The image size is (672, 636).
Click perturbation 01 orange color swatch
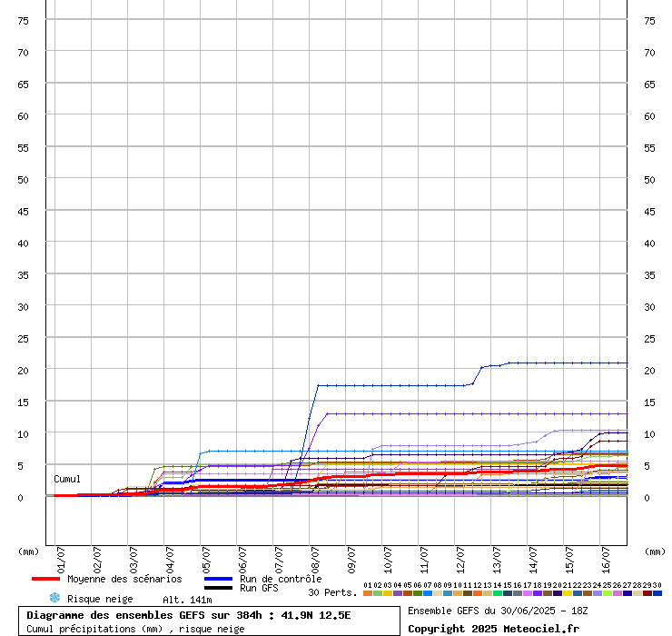pos(368,593)
